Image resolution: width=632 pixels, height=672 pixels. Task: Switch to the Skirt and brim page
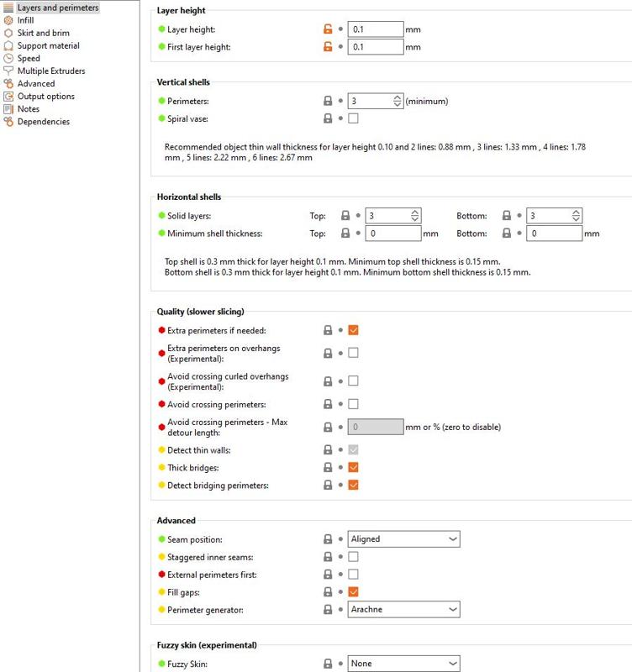[44, 34]
